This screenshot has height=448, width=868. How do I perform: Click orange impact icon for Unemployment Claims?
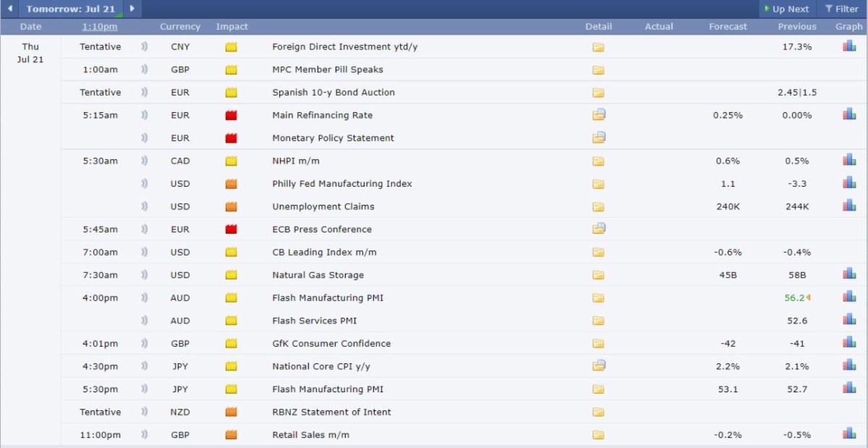click(x=231, y=207)
